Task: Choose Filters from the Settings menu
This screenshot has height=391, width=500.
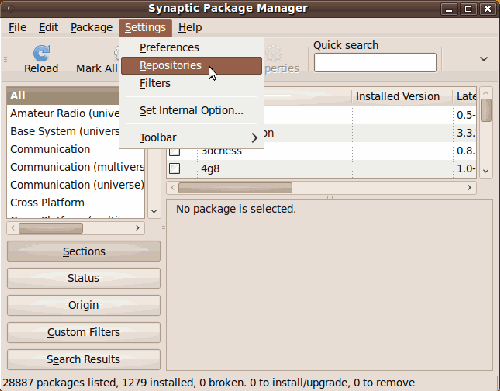Action: pos(191,83)
